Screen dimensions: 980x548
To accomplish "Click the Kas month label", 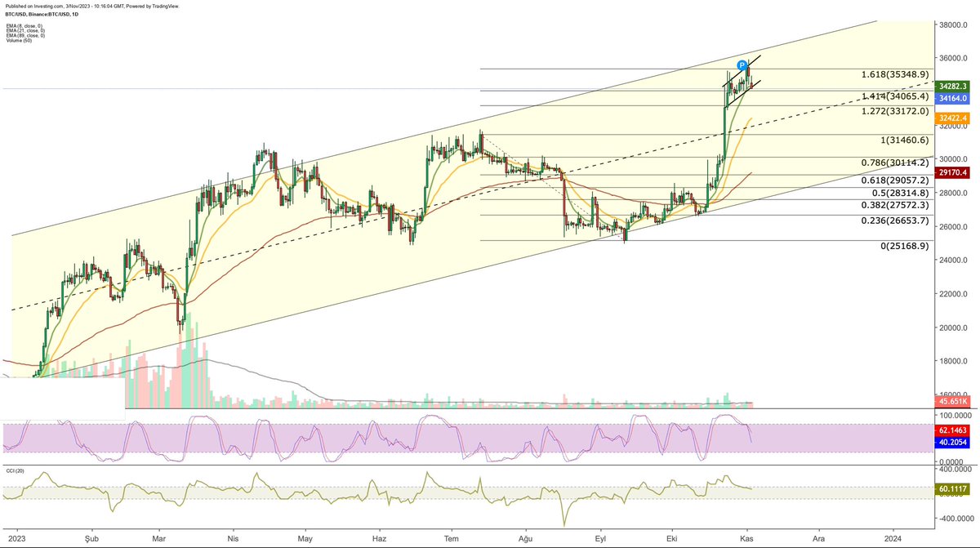I will 747,539.
